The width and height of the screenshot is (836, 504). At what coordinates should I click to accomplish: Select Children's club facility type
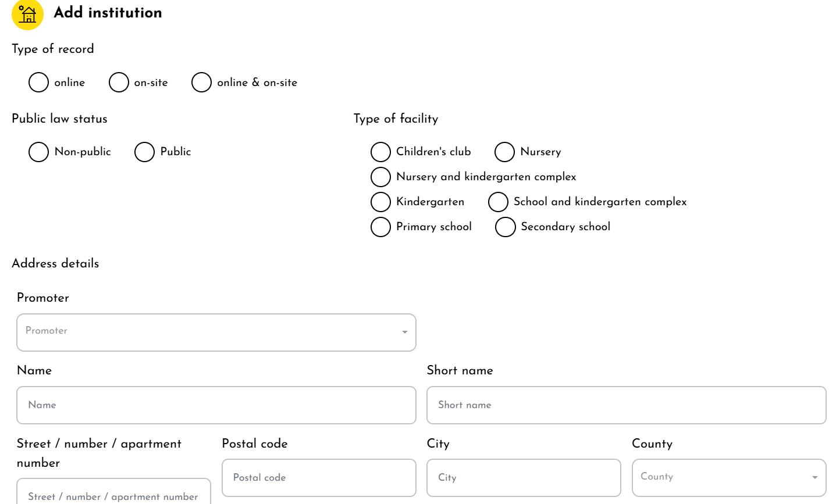(380, 152)
